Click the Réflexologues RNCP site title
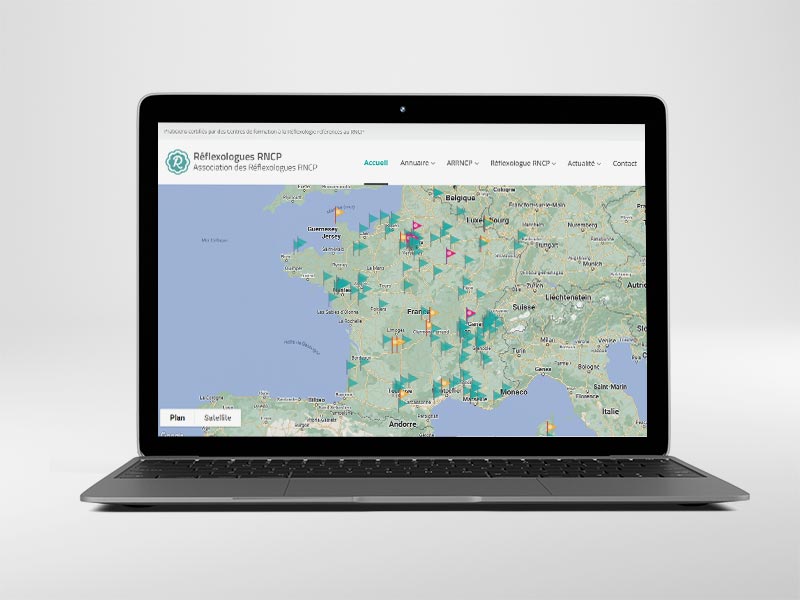800x600 pixels. pyautogui.click(x=229, y=156)
